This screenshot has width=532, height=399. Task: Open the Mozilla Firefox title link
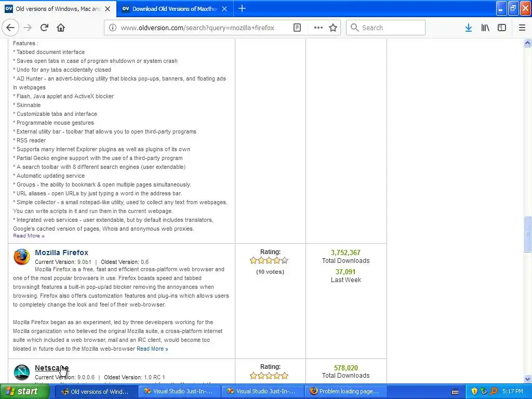coord(61,252)
